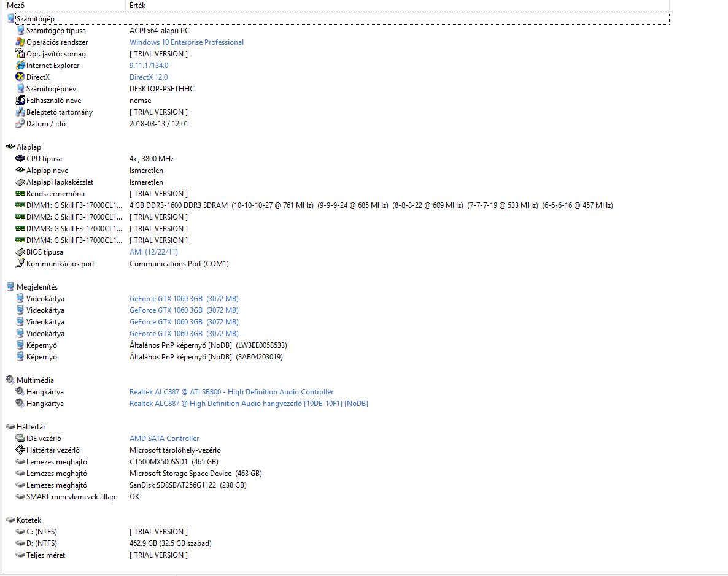Select the DIMM2: G Skill row label

click(74, 217)
